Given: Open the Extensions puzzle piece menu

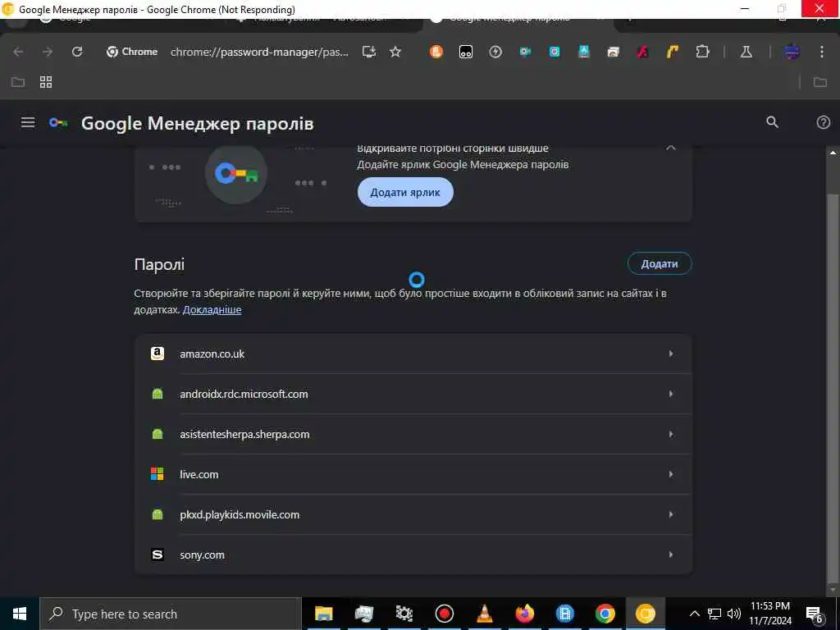Looking at the screenshot, I should point(702,52).
